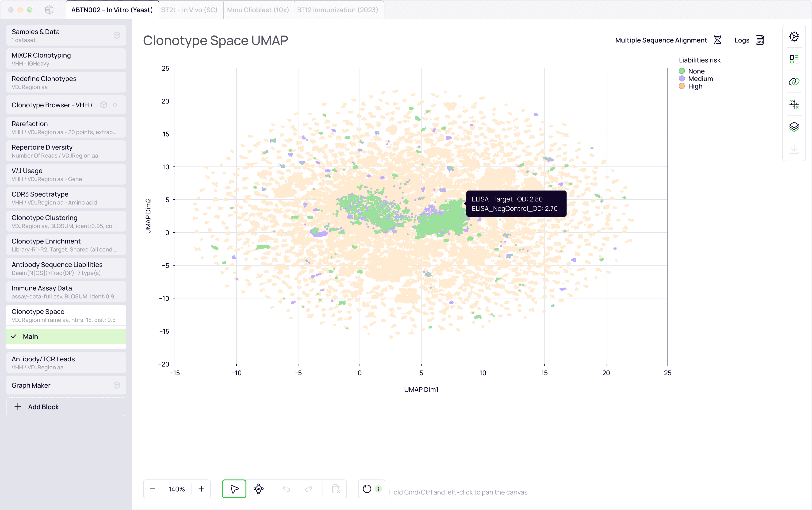Click the zoom out minus button
This screenshot has width=812, height=510.
152,489
